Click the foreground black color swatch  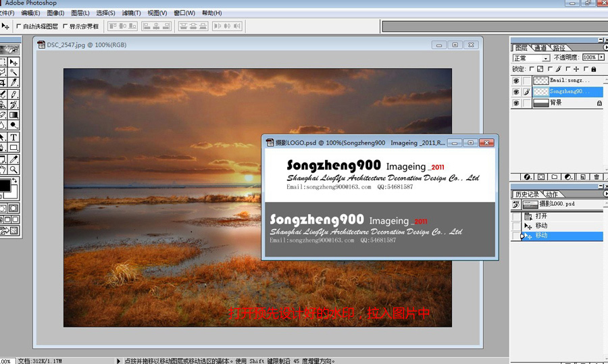tap(5, 185)
